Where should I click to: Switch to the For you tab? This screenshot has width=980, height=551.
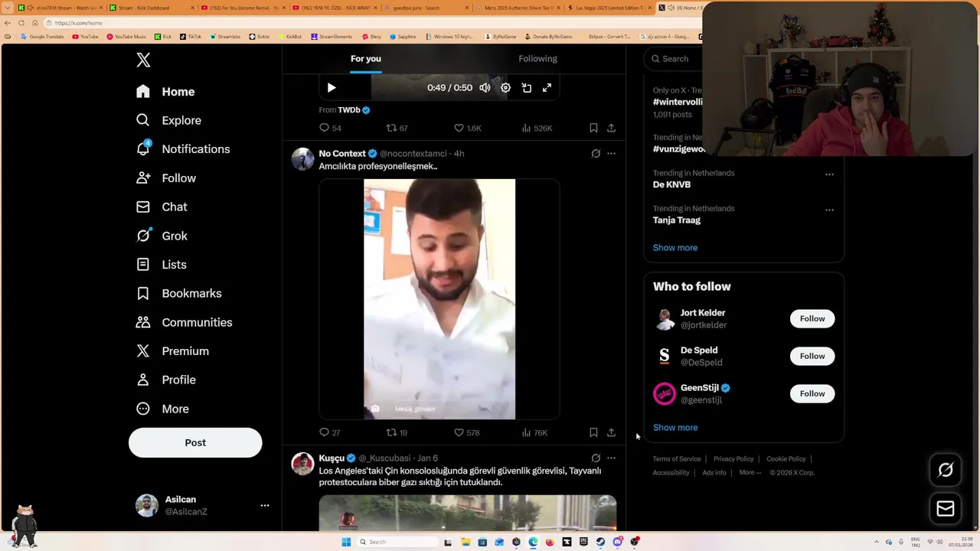click(x=366, y=59)
